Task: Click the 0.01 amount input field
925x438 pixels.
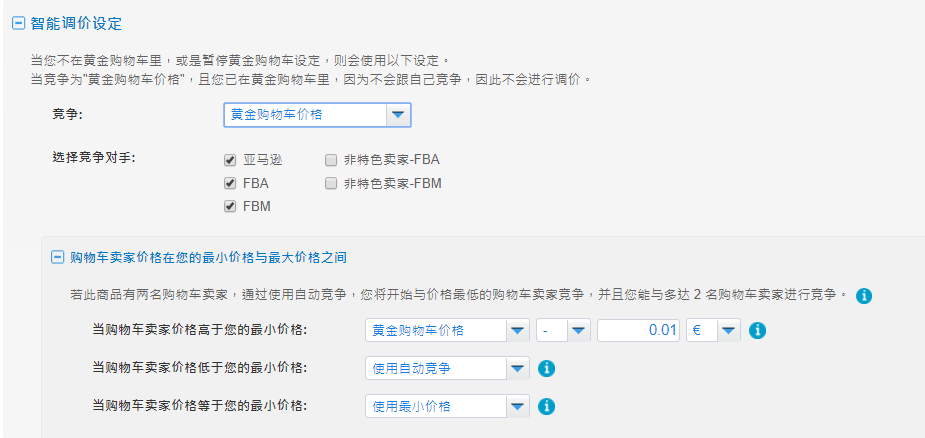Action: click(x=639, y=331)
